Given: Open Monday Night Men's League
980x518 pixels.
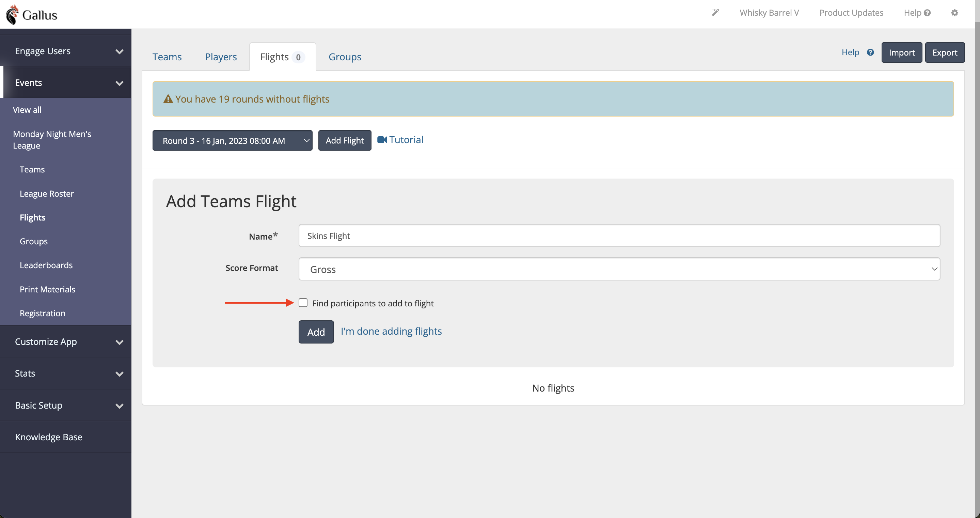Looking at the screenshot, I should pyautogui.click(x=52, y=140).
